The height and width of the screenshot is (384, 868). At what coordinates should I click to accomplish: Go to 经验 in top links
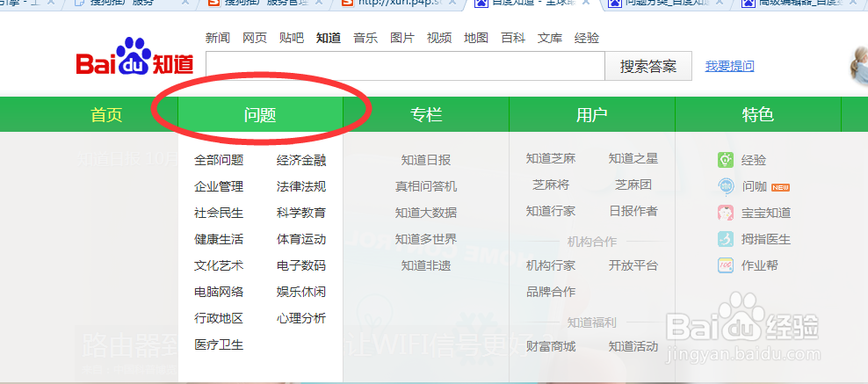pos(587,38)
